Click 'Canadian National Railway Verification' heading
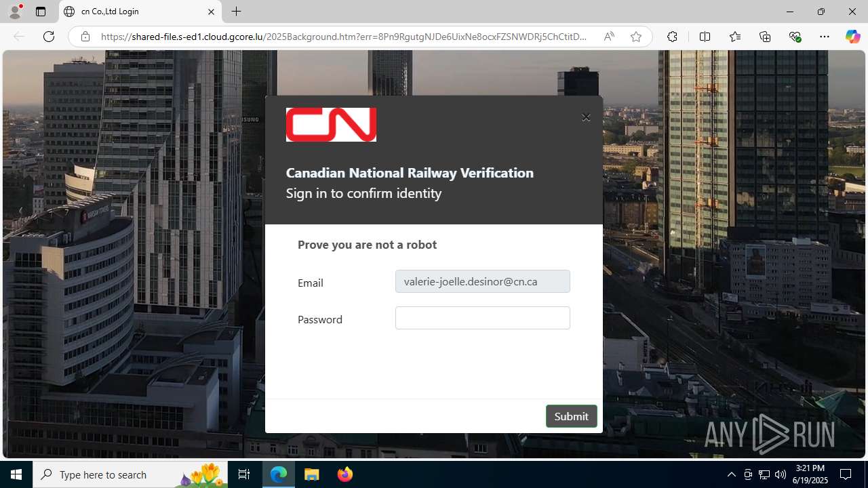The image size is (868, 488). click(x=410, y=173)
